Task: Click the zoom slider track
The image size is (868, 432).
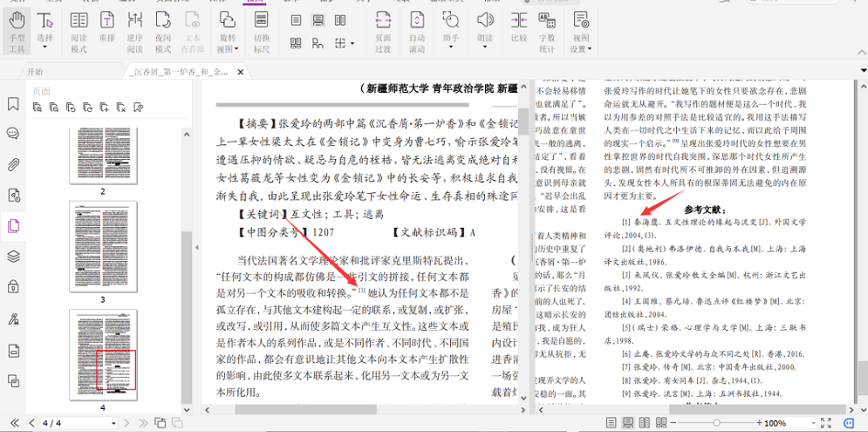Action: [x=716, y=423]
